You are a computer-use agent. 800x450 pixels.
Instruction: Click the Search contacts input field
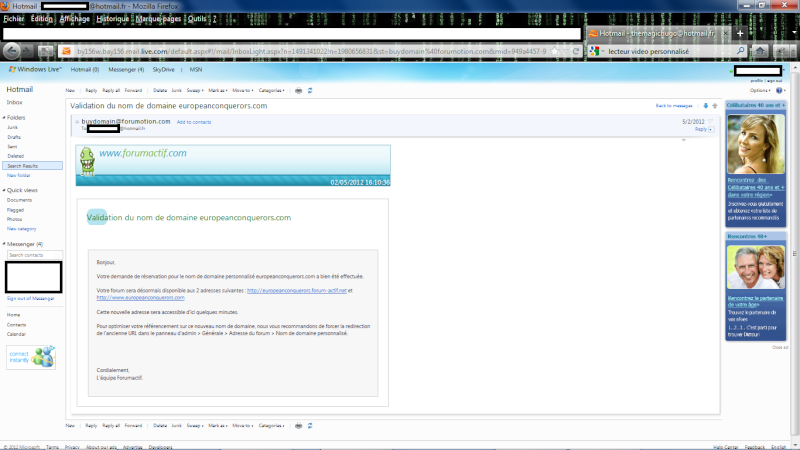[x=35, y=255]
